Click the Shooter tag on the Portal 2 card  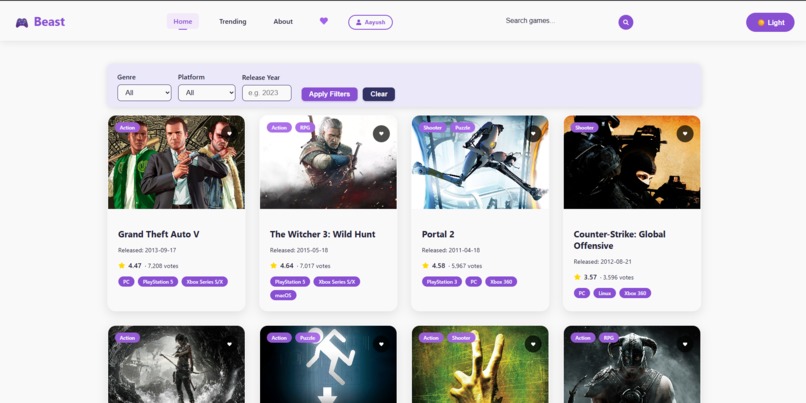click(x=433, y=127)
